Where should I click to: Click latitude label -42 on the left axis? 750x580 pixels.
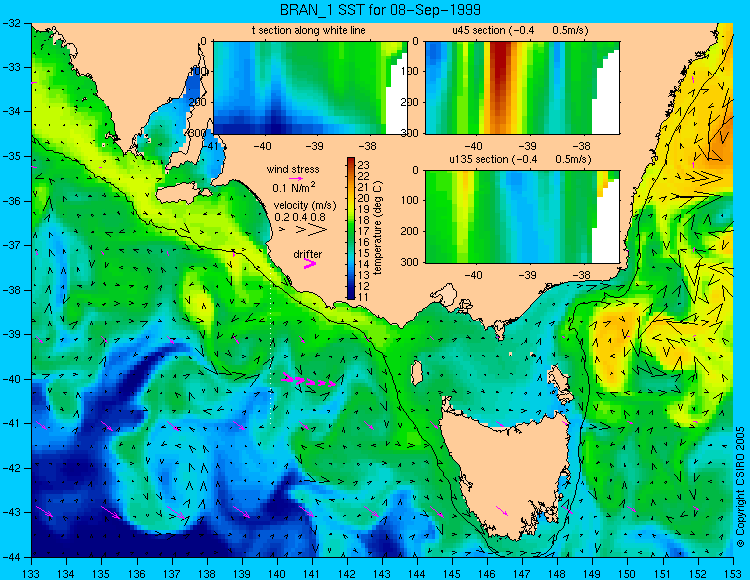click(x=12, y=468)
